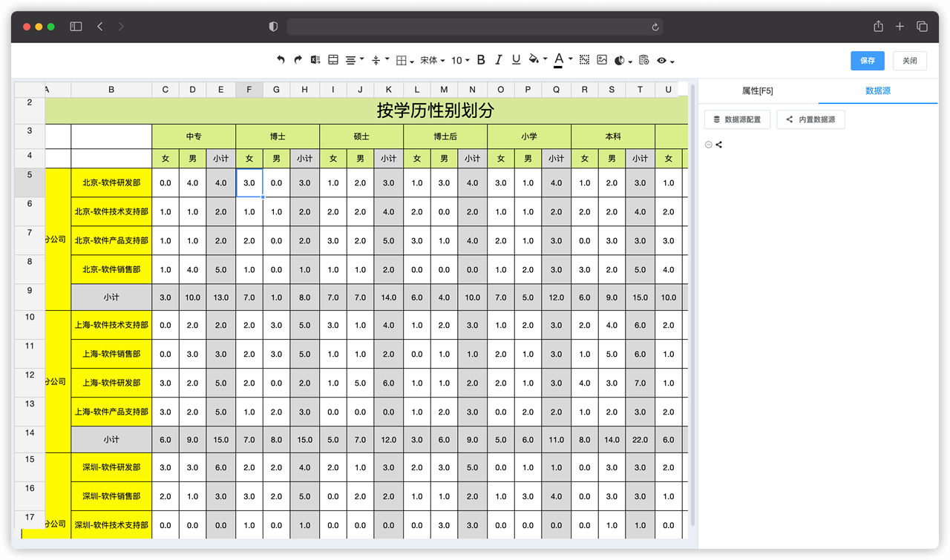Click the dashed selection area icon
This screenshot has height=560, width=950.
point(585,60)
